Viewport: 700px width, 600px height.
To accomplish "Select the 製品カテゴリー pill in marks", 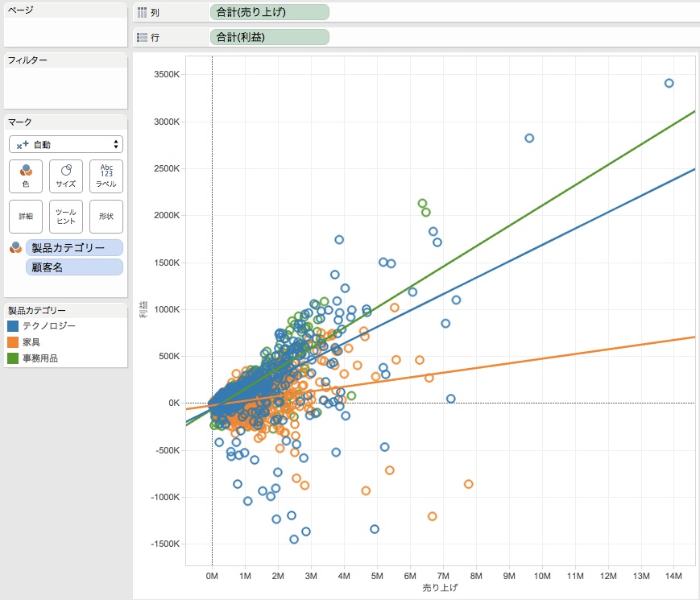I will pyautogui.click(x=74, y=248).
